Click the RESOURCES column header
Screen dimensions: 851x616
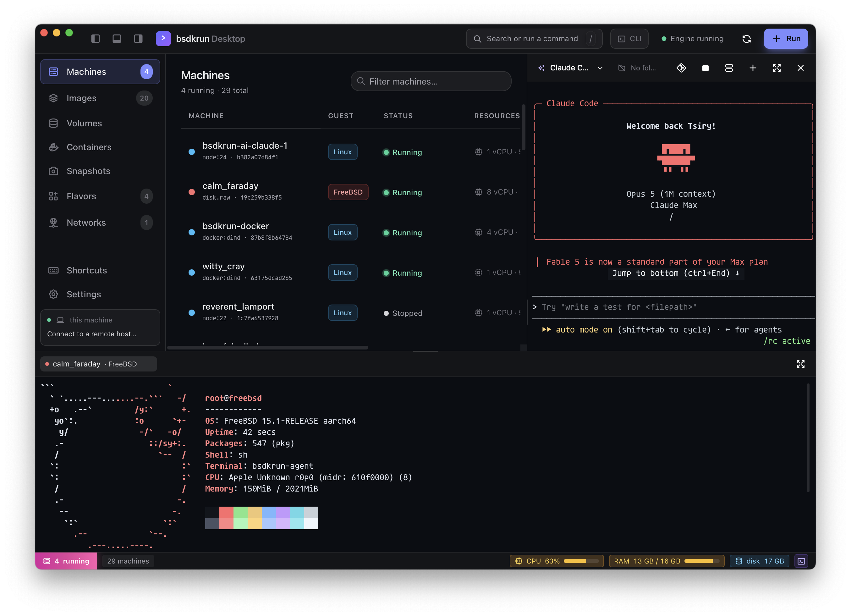tap(497, 116)
